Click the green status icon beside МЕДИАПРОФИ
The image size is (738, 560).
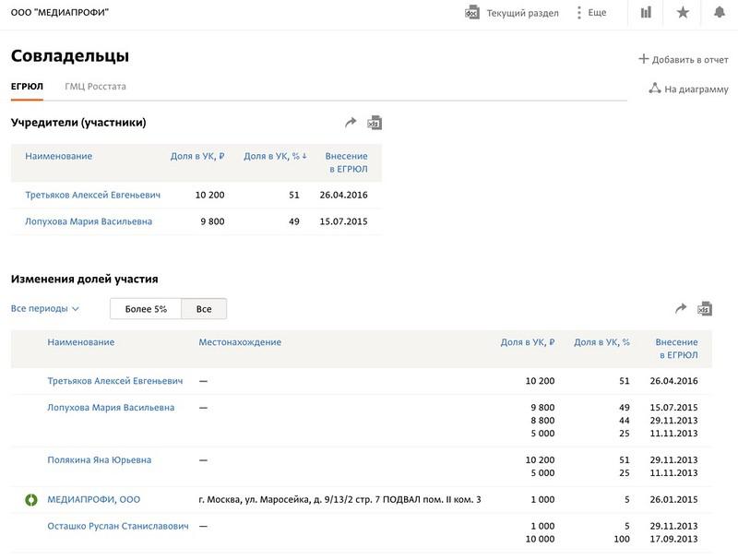click(x=31, y=500)
